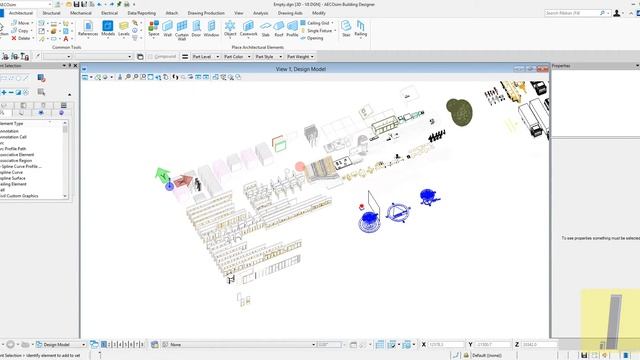
Task: Click the AccuDraw X coordinate lock
Action: 423,344
